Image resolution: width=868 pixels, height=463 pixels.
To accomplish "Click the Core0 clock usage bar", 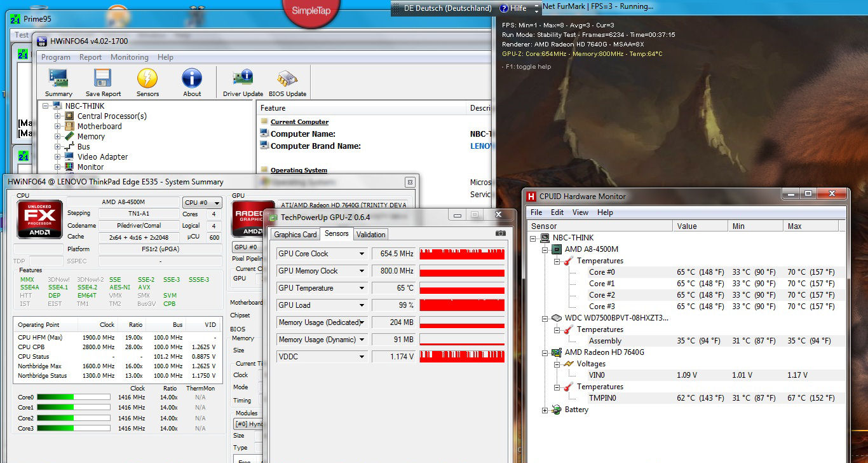I will tap(73, 397).
